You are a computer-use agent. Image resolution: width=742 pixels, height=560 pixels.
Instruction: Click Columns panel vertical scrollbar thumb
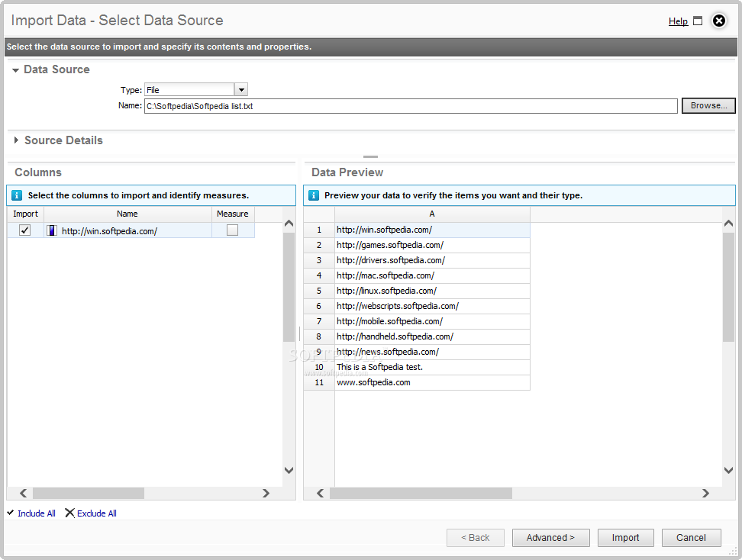point(289,287)
